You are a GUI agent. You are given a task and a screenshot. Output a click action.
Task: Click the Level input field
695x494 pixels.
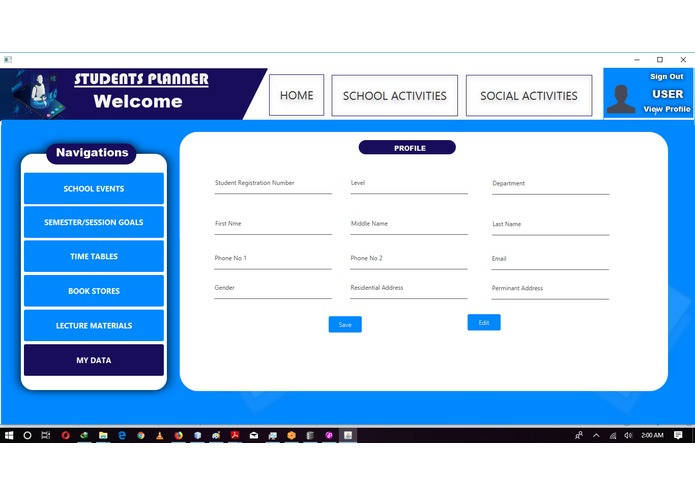pos(409,185)
